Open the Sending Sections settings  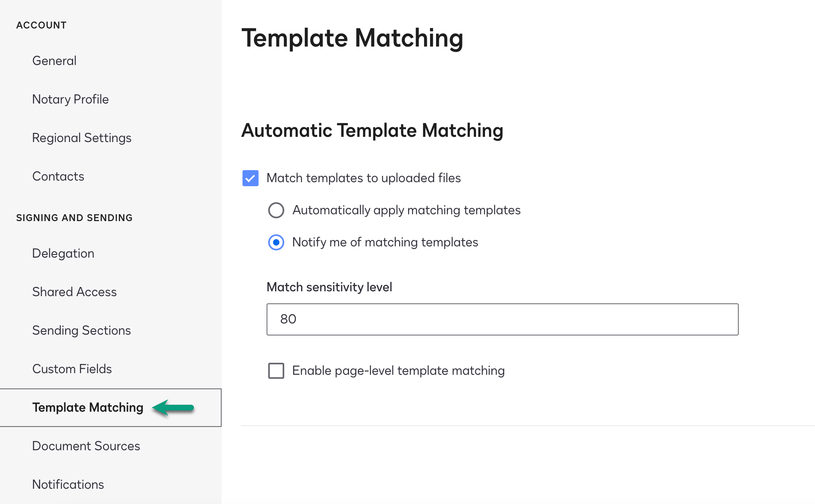click(x=81, y=330)
